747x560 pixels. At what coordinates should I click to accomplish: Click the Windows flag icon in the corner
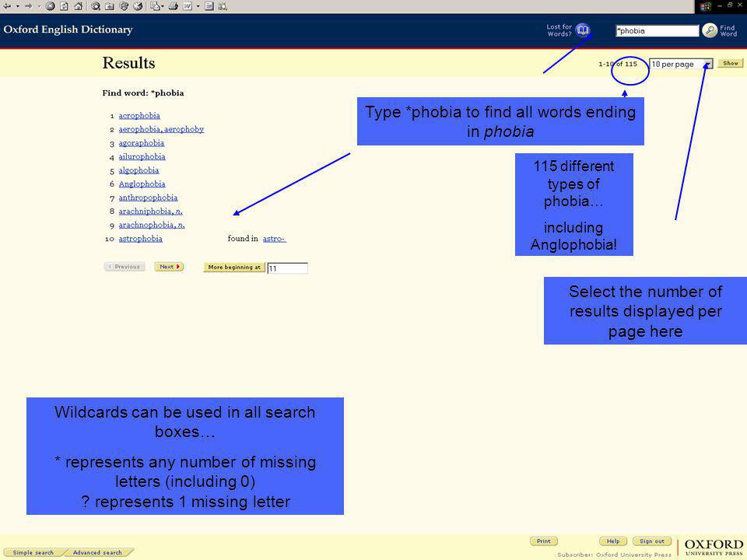point(706,6)
